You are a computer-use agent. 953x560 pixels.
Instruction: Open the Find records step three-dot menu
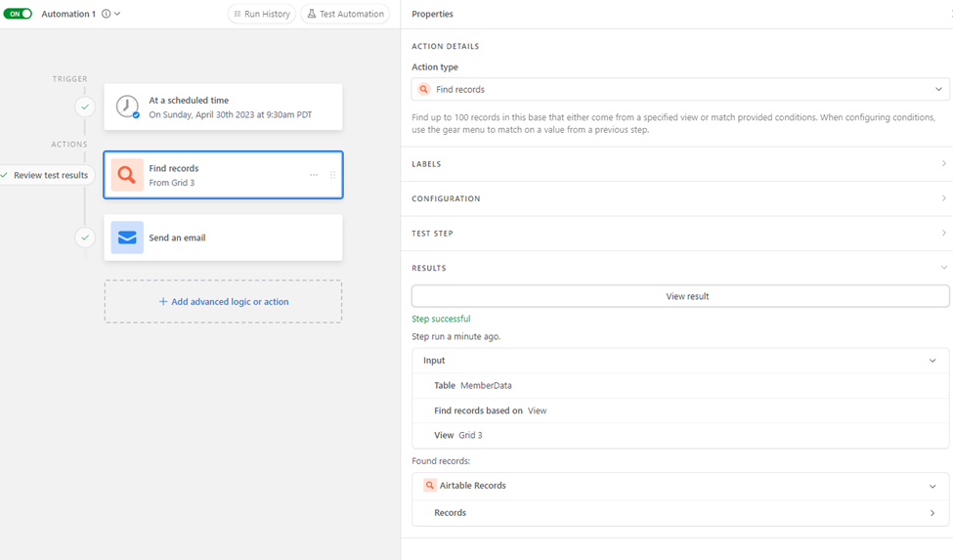tap(314, 175)
